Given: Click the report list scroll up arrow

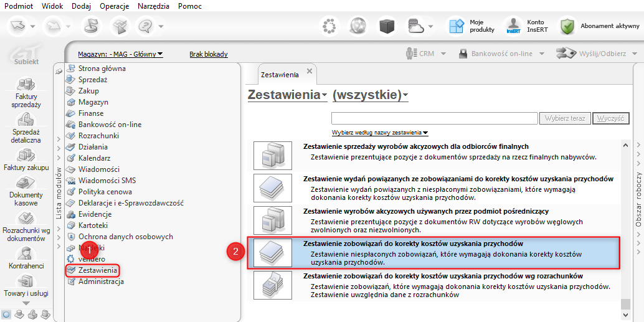Looking at the screenshot, I should click(625, 145).
